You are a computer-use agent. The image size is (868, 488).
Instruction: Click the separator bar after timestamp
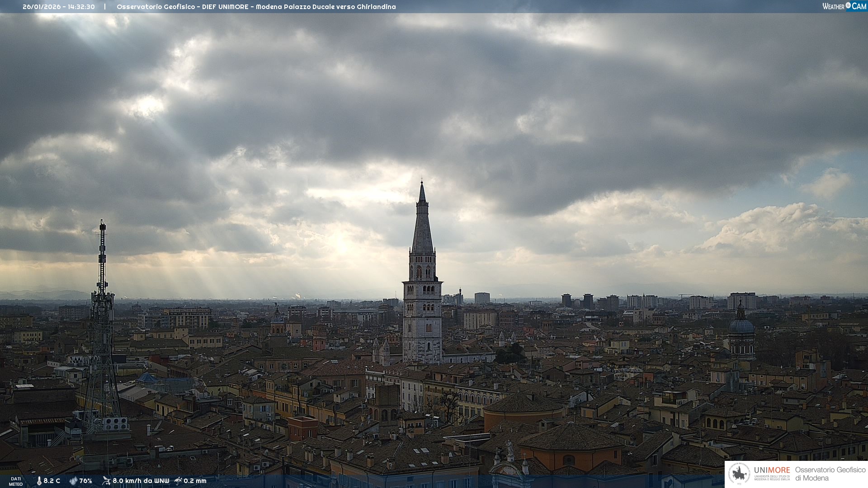coord(105,7)
